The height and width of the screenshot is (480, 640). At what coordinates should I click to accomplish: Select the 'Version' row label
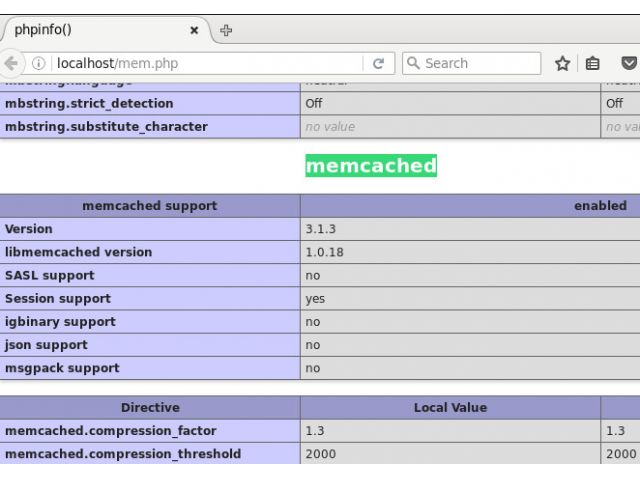[x=29, y=229]
